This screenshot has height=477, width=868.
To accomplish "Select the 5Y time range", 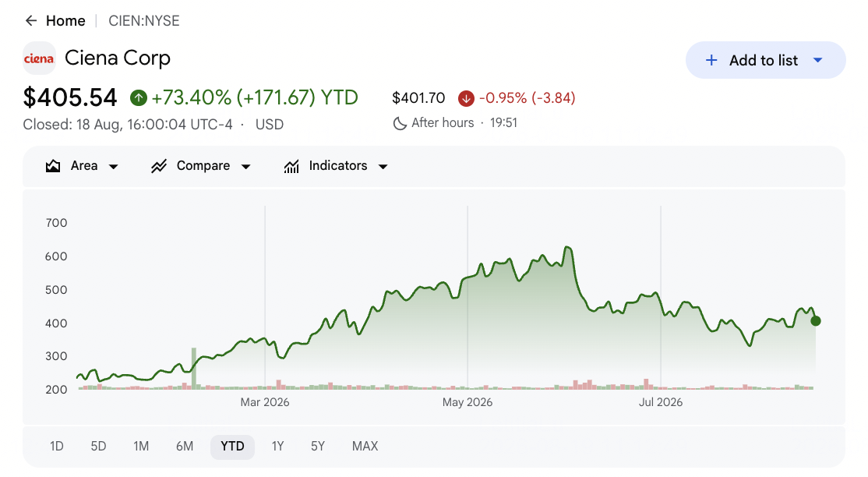I will (318, 447).
